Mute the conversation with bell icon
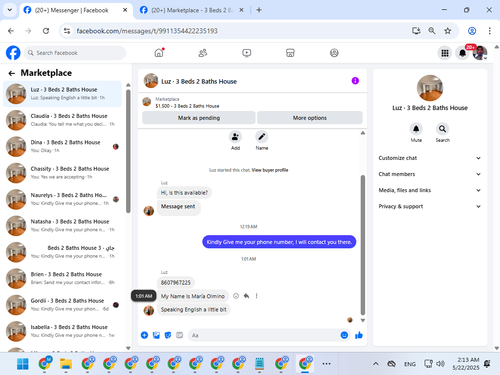 coord(416,129)
